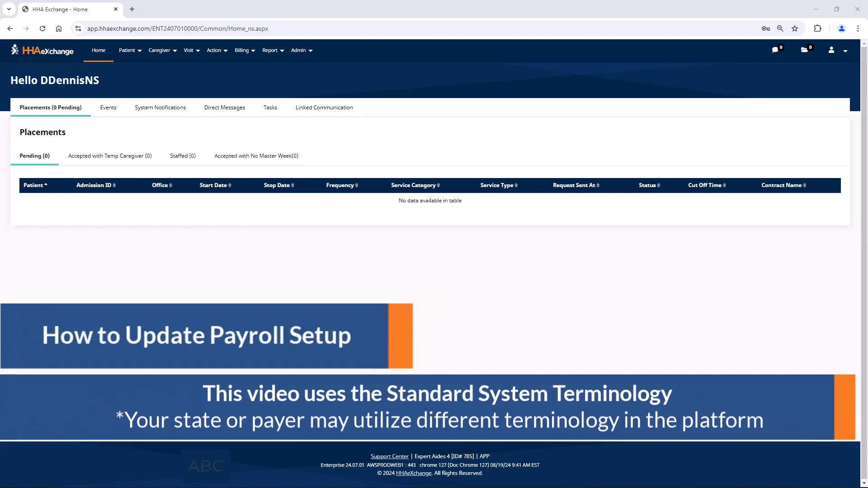Bookmark the page with the star icon
Image resolution: width=868 pixels, height=488 pixels.
795,28
